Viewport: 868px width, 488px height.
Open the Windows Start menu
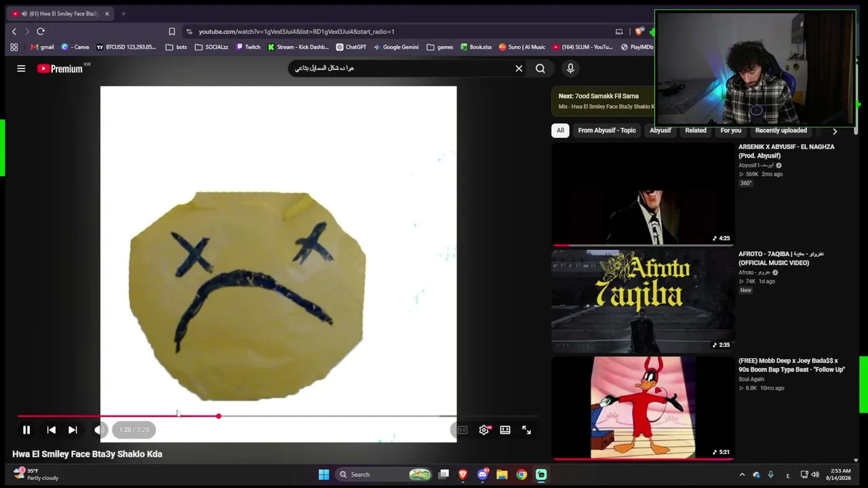(323, 474)
